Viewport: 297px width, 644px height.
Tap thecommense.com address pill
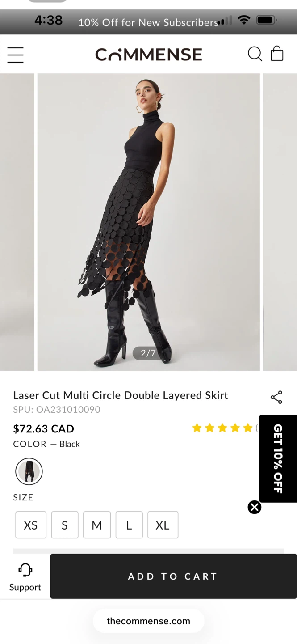tap(148, 621)
